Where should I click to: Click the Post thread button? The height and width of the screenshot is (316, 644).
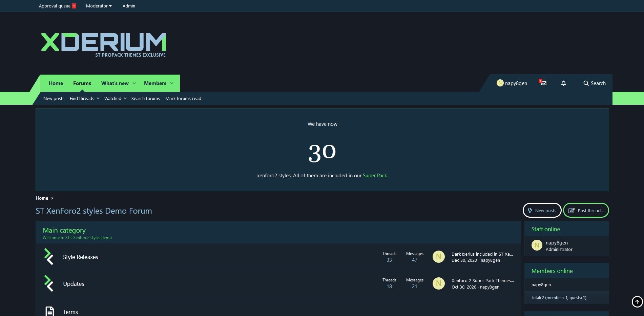pos(586,210)
